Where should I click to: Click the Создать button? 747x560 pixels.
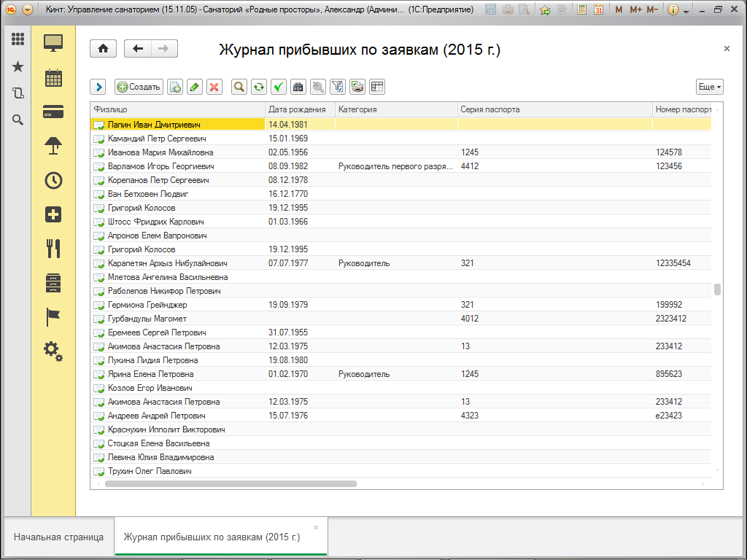pos(138,87)
